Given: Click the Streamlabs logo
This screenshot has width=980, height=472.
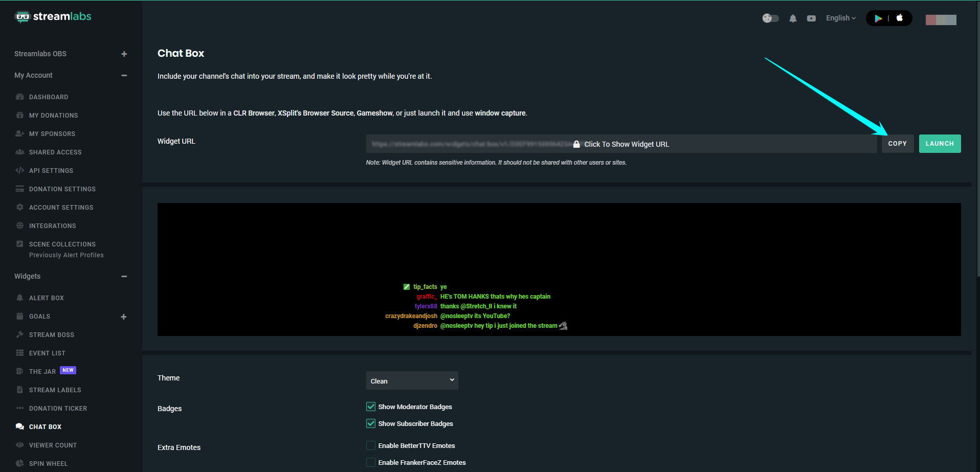Looking at the screenshot, I should click(x=53, y=16).
